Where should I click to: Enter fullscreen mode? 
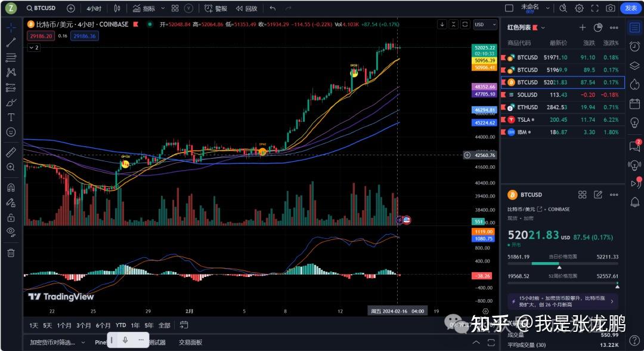(595, 8)
